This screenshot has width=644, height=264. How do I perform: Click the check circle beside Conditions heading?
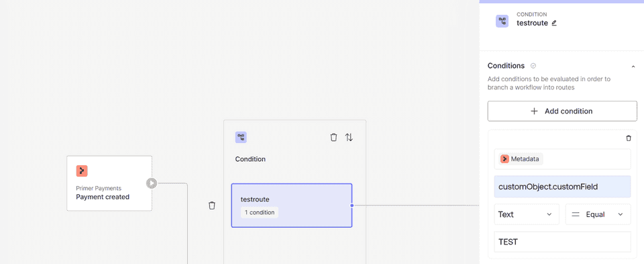click(x=533, y=66)
